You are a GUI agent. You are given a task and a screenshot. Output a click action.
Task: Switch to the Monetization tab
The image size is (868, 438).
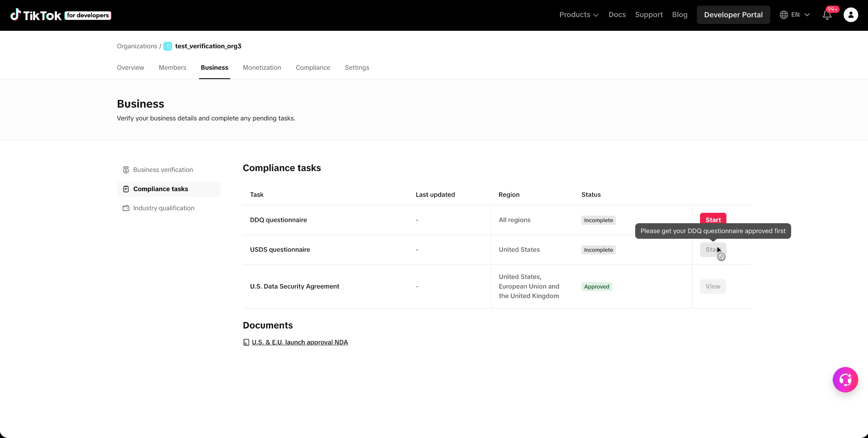coord(262,68)
